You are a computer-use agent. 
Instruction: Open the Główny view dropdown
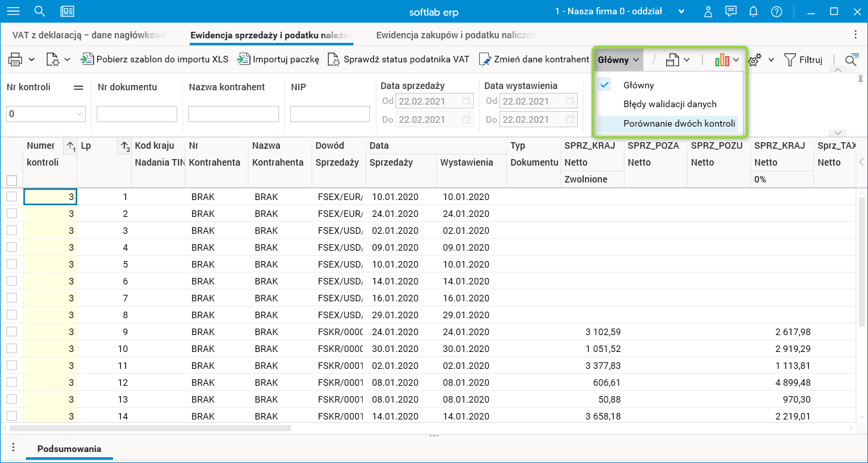[618, 60]
